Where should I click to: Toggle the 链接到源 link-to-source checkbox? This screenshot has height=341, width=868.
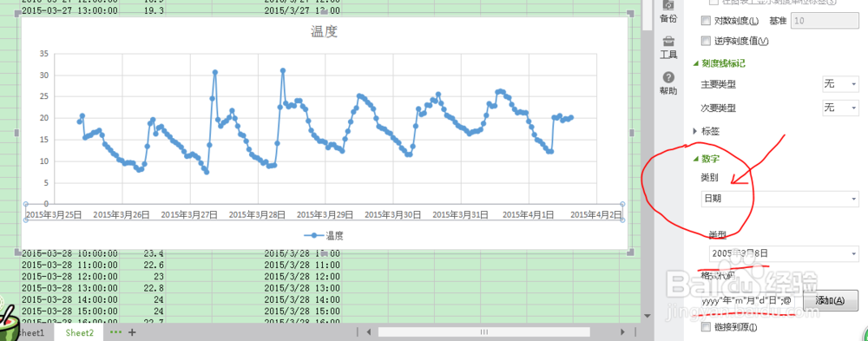coord(705,327)
